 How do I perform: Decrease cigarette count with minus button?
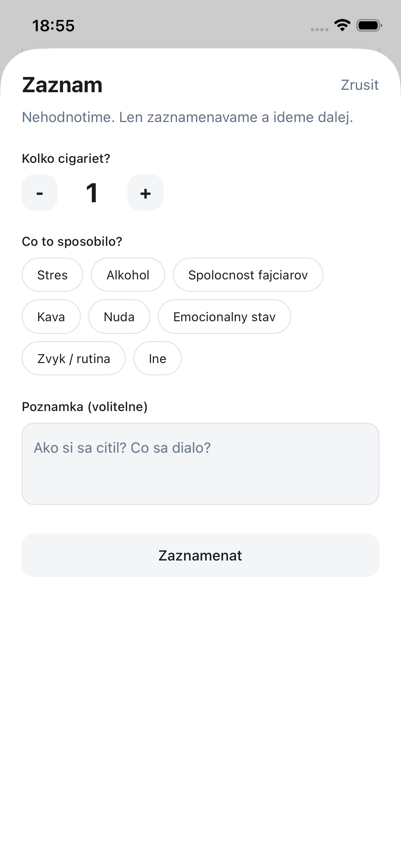[39, 193]
